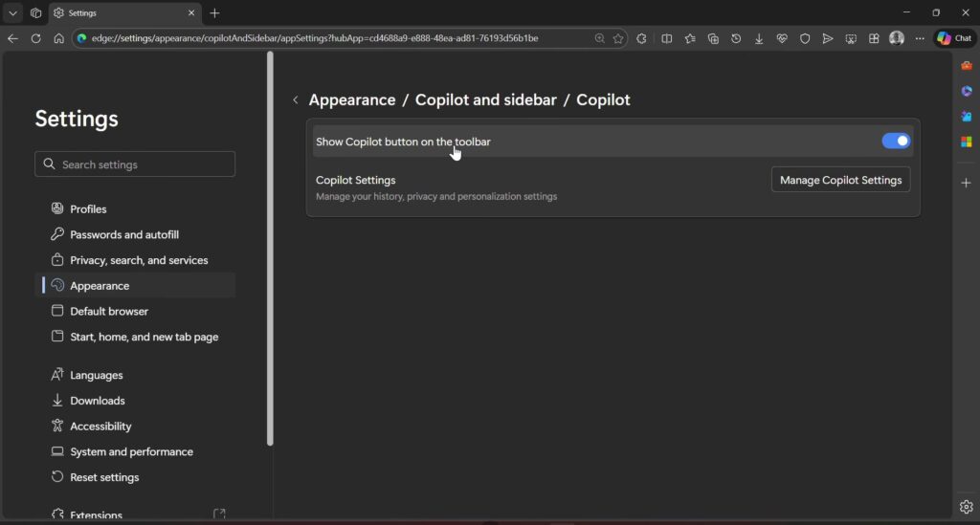Image resolution: width=980 pixels, height=525 pixels.
Task: Go back with the breadcrumb chevron
Action: 296,99
